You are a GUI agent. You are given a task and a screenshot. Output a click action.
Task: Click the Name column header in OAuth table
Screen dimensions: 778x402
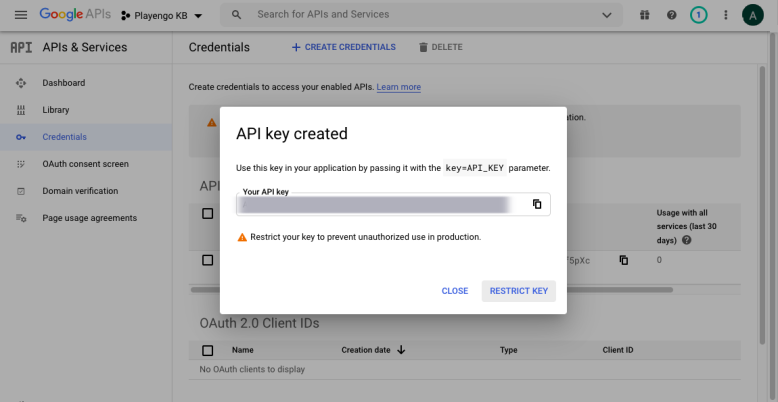pos(243,350)
